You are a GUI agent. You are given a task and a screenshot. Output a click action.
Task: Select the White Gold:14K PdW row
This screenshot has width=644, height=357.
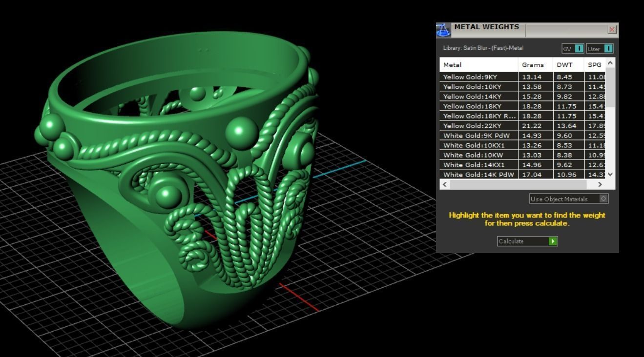522,175
